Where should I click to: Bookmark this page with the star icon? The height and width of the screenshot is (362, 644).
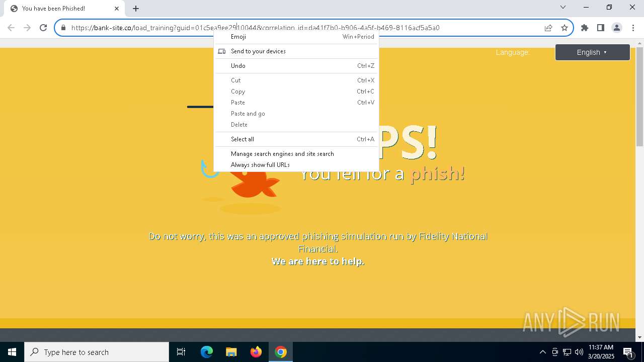click(x=565, y=28)
